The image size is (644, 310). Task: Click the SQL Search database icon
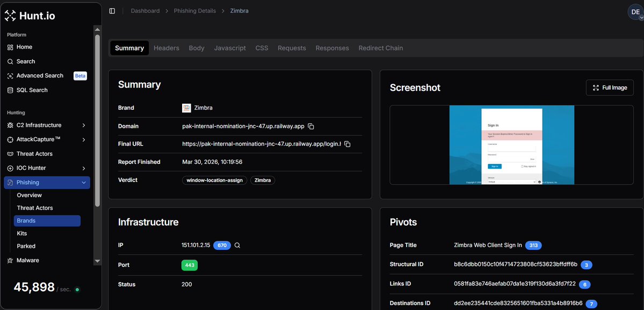click(x=10, y=90)
